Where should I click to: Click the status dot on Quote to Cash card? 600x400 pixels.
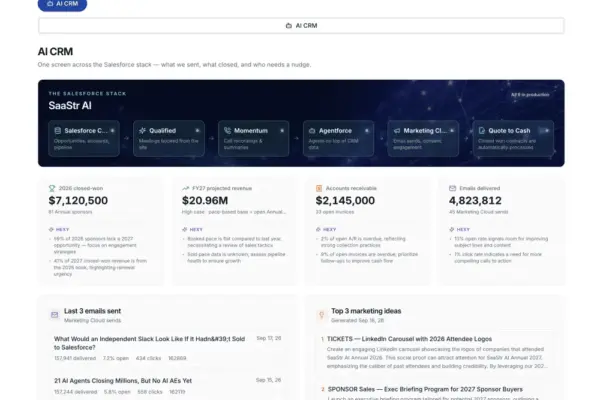click(x=547, y=131)
